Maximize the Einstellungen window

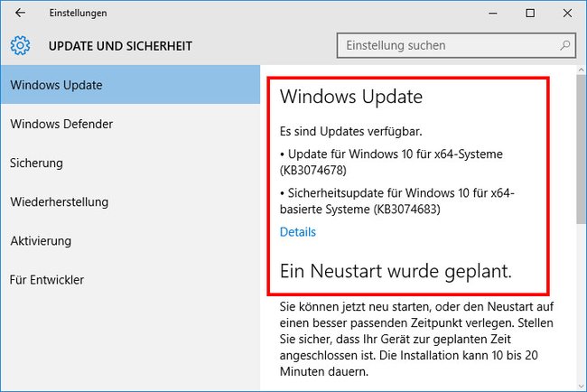point(530,14)
